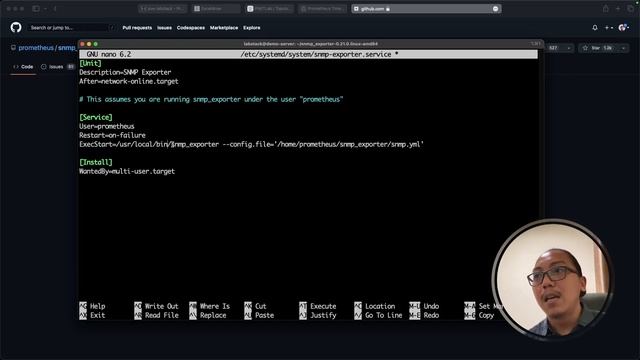Go back with Safari back arrow
The height and width of the screenshot is (360, 640).
click(55, 9)
